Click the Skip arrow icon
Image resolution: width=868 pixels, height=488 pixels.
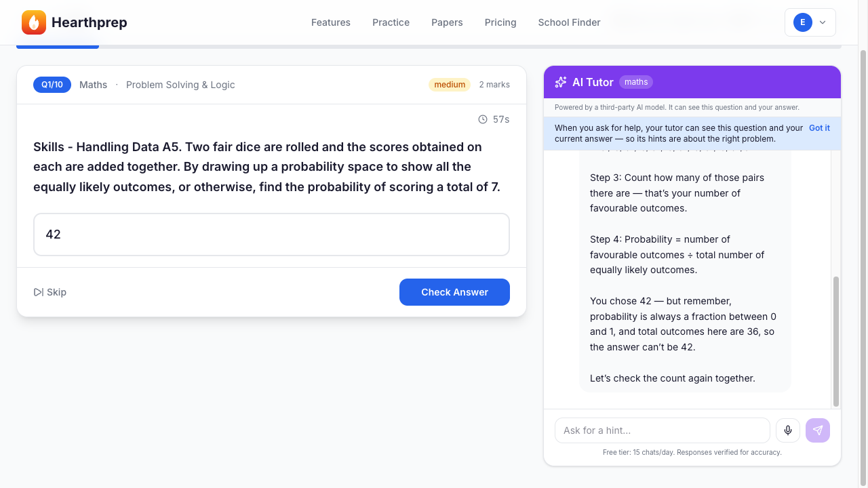(x=39, y=292)
